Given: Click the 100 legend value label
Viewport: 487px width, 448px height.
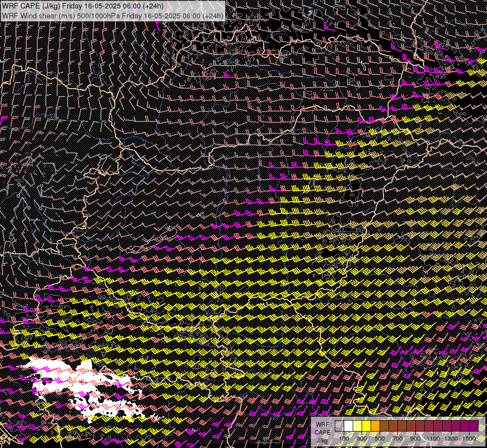Looking at the screenshot, I should (x=344, y=439).
